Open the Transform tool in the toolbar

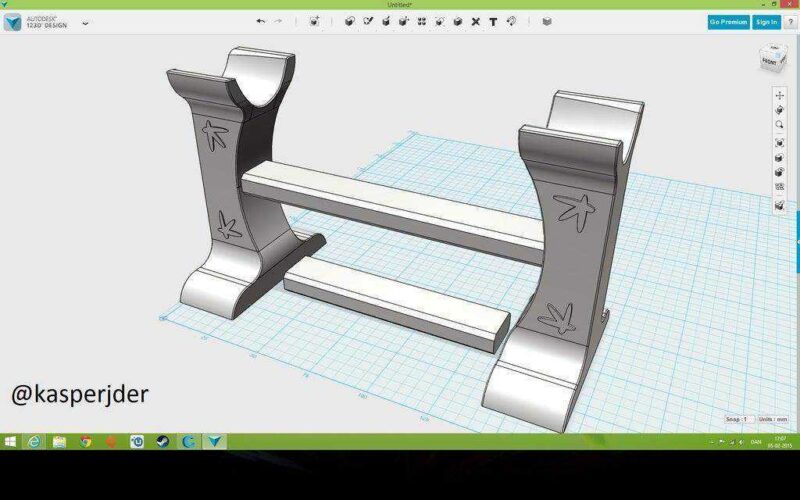(314, 21)
